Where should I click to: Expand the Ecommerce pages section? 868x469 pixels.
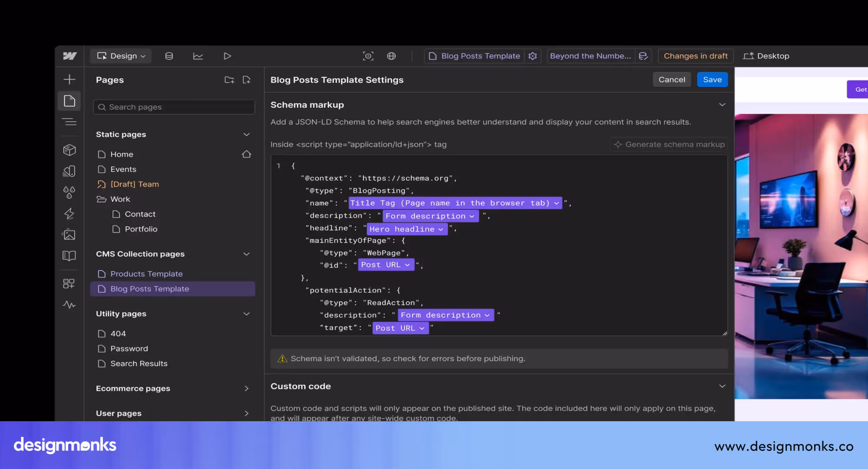[x=247, y=389]
